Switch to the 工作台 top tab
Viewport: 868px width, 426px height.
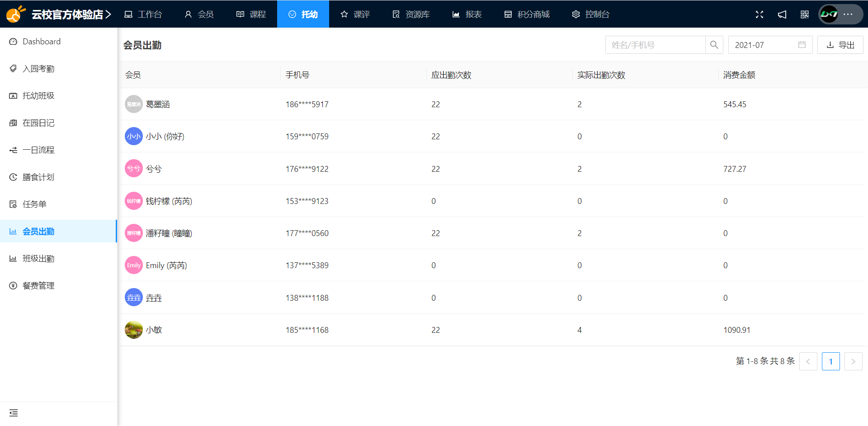coord(143,14)
